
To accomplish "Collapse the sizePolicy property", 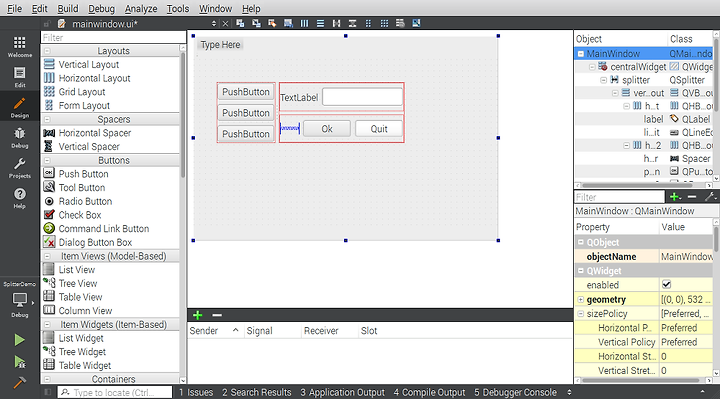I will coord(580,314).
